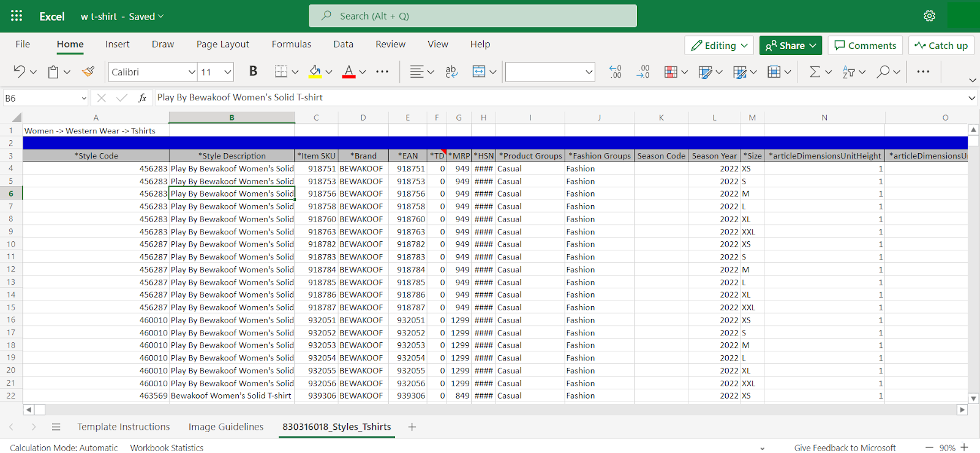This screenshot has width=980, height=453.
Task: Switch the Editing mode dropdown
Action: 719,45
